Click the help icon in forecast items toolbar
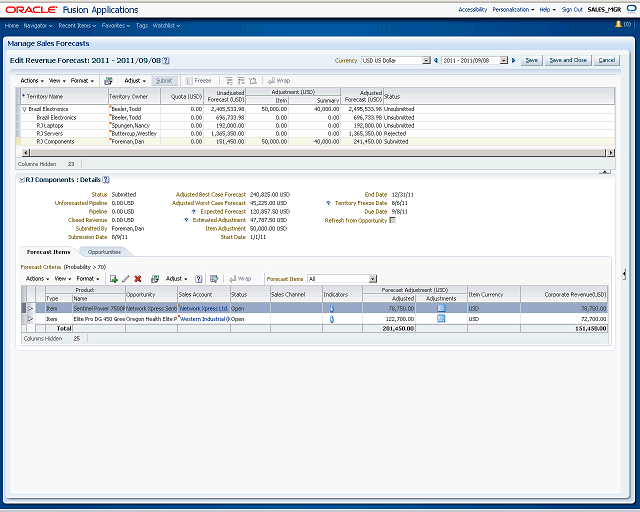This screenshot has height=512, width=640. (x=198, y=279)
